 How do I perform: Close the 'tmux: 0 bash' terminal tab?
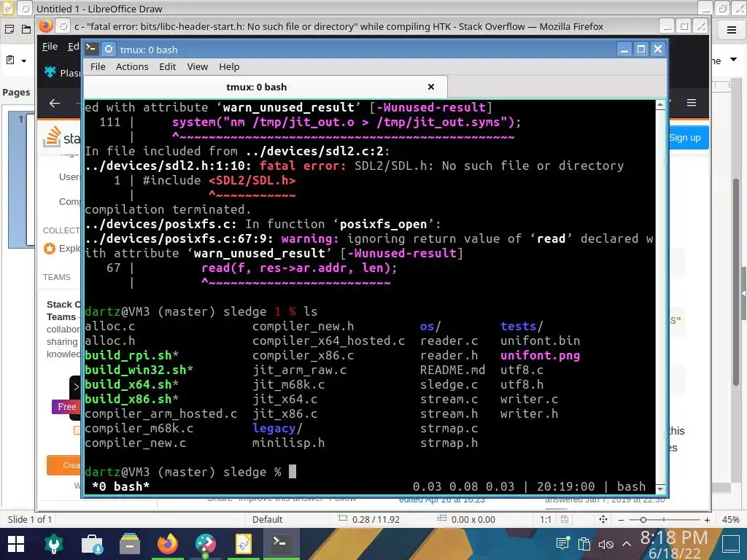pos(431,87)
